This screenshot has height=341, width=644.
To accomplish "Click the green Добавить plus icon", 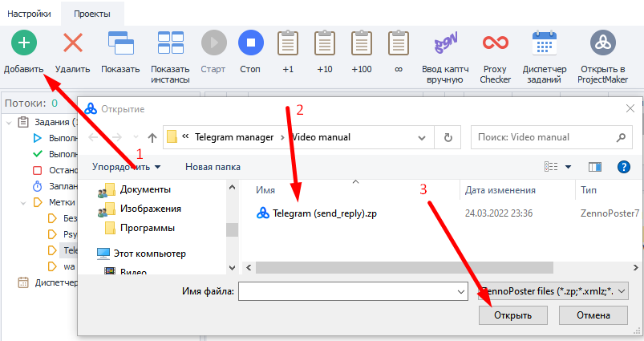I will coord(24,43).
